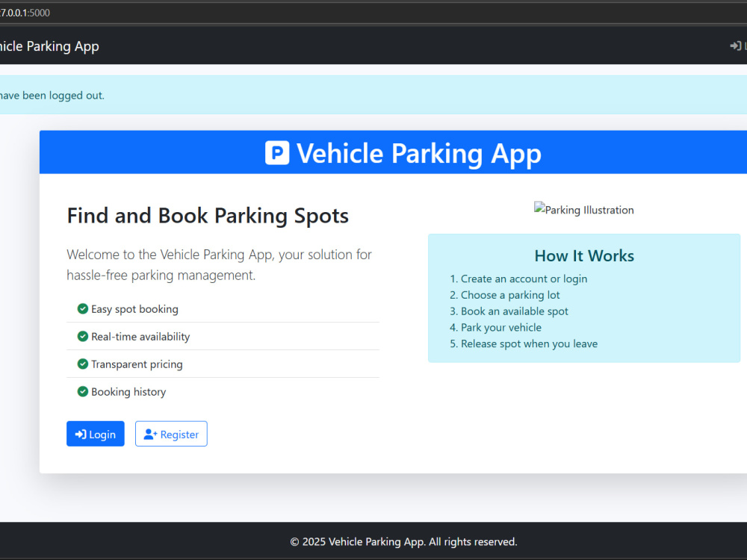Click the footer copyright text
Screen dimensions: 747x560
(x=403, y=541)
